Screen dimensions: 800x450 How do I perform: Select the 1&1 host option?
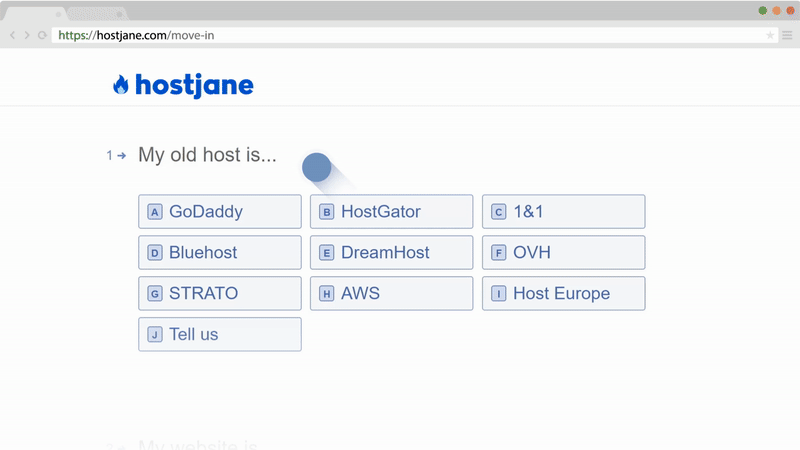(563, 212)
